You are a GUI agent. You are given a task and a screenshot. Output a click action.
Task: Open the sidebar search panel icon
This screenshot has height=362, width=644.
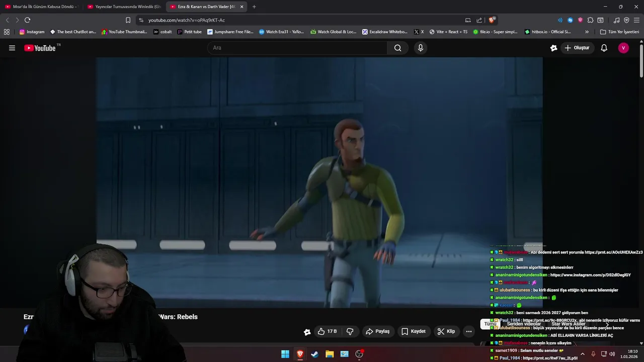click(x=600, y=20)
